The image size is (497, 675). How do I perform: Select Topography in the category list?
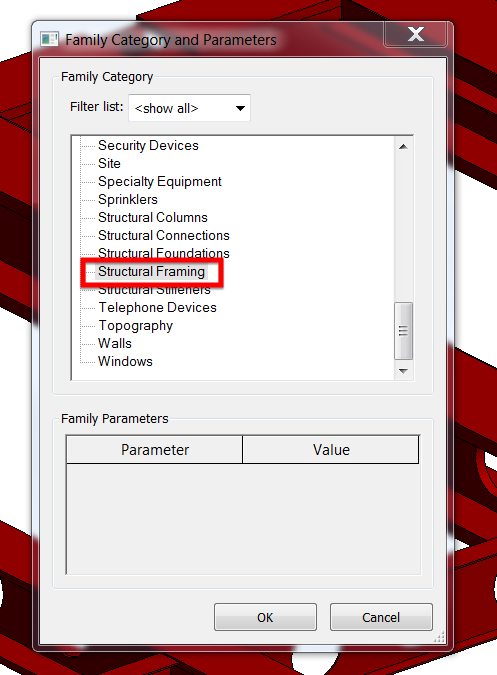136,326
